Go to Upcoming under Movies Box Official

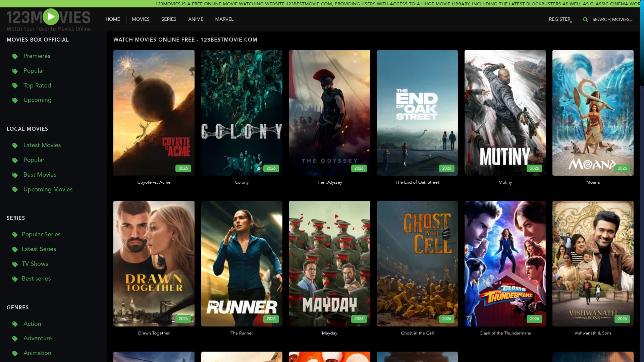(x=38, y=100)
